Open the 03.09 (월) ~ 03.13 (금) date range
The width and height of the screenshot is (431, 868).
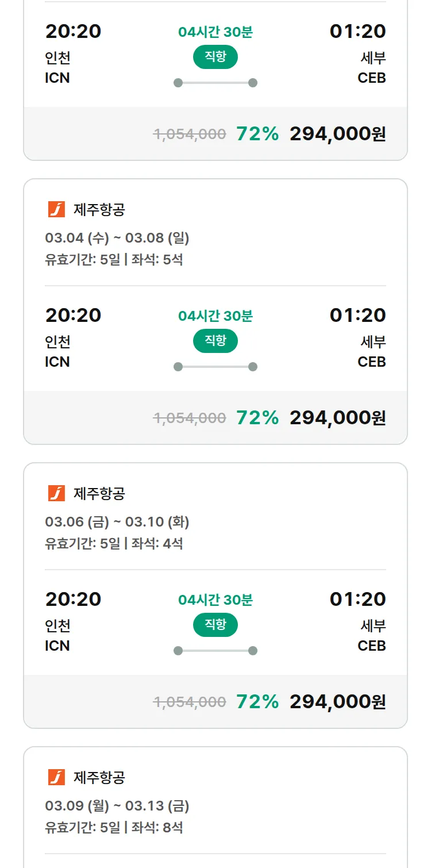point(117,806)
